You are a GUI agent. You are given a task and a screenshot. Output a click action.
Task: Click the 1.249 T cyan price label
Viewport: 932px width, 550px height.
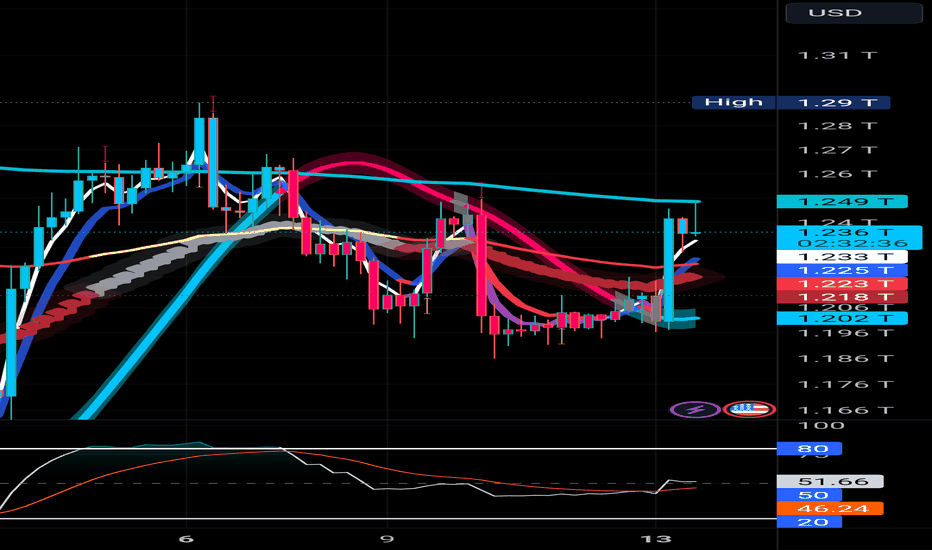(x=842, y=202)
